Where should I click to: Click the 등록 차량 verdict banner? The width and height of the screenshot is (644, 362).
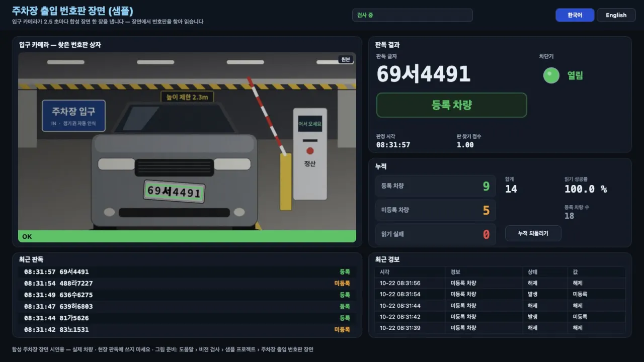[452, 105]
